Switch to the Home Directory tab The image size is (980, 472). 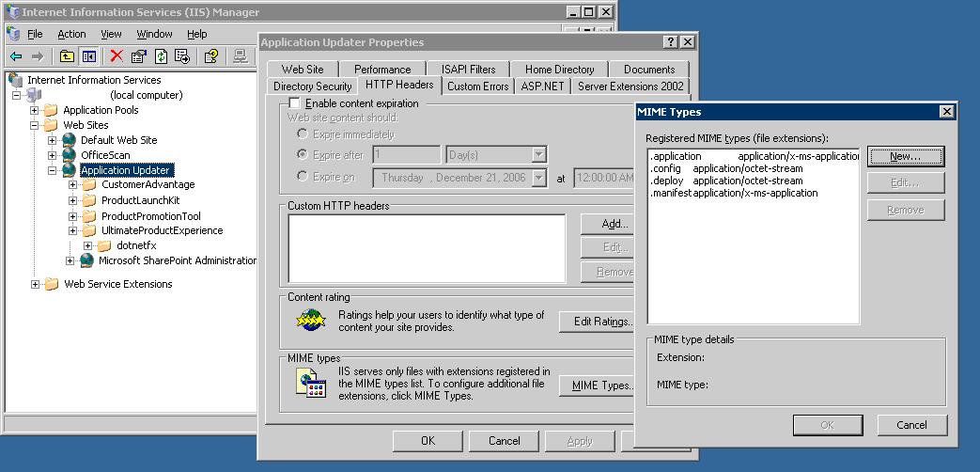coord(559,70)
